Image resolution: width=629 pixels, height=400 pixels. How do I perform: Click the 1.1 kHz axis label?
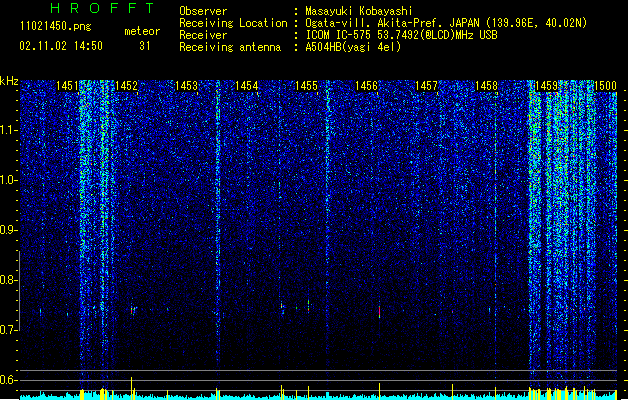point(9,130)
